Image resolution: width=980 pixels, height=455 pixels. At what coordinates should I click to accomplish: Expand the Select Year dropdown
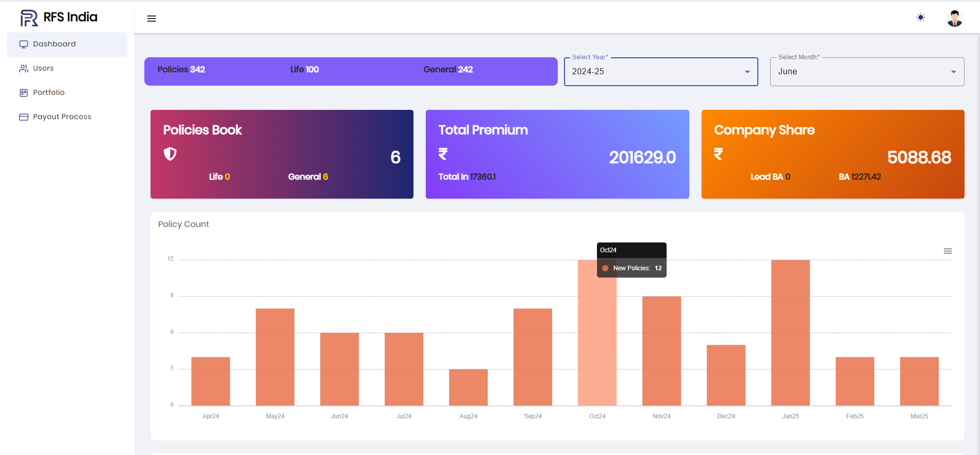[660, 72]
